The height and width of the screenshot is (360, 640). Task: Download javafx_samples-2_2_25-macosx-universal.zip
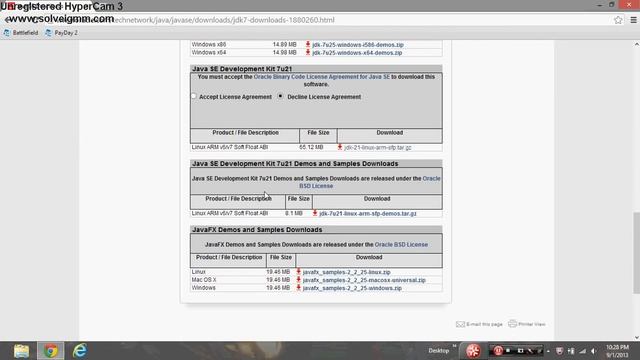(364, 280)
